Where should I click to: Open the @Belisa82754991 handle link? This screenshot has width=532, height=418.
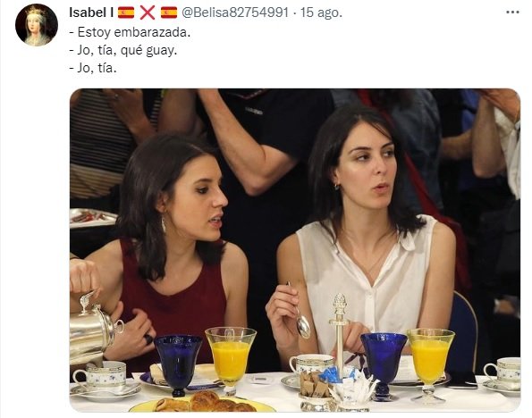click(235, 13)
